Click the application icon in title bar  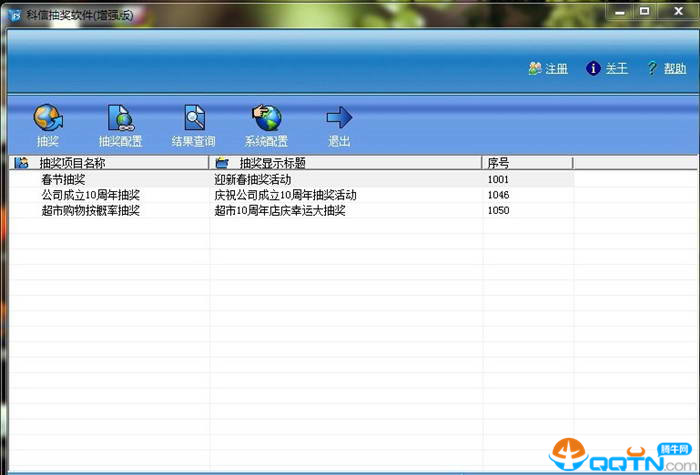coord(13,11)
